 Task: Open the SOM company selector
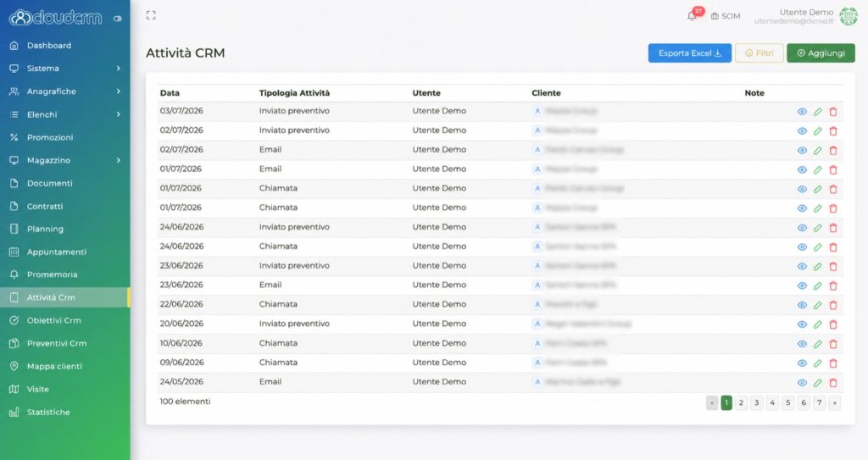click(x=726, y=16)
